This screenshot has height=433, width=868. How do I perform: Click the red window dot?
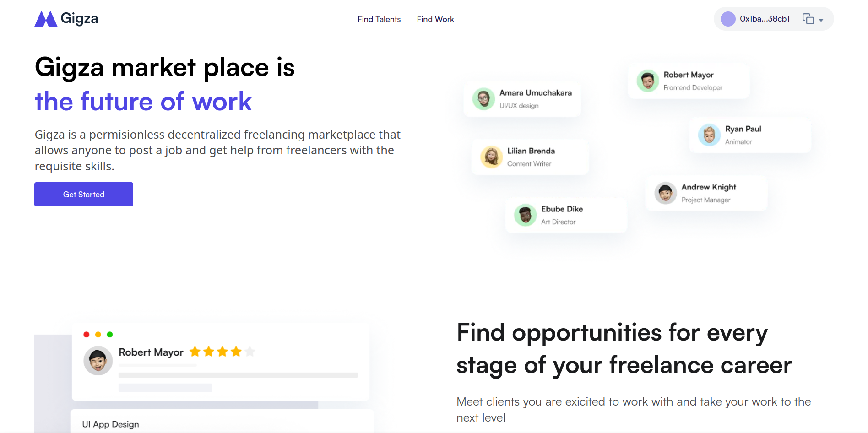(x=86, y=335)
